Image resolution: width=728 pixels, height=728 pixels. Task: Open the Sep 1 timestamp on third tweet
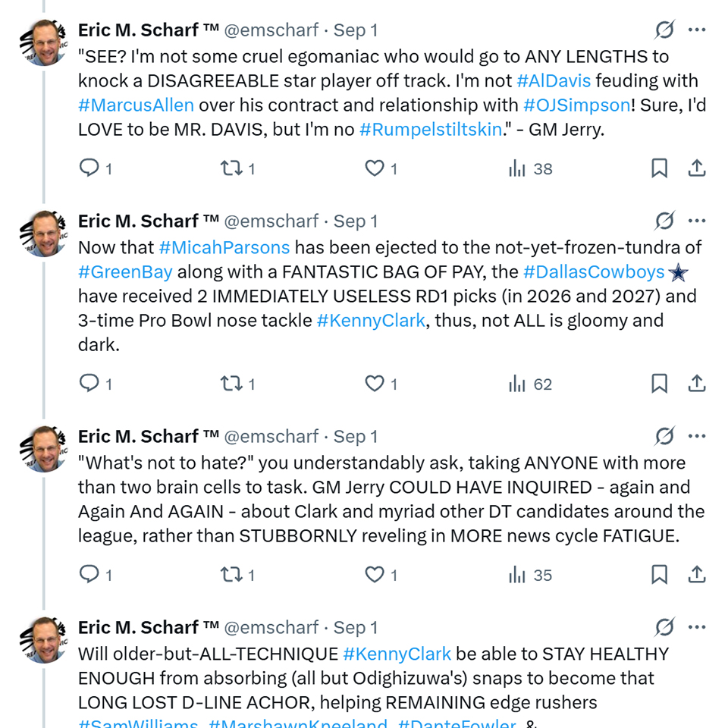pyautogui.click(x=356, y=437)
